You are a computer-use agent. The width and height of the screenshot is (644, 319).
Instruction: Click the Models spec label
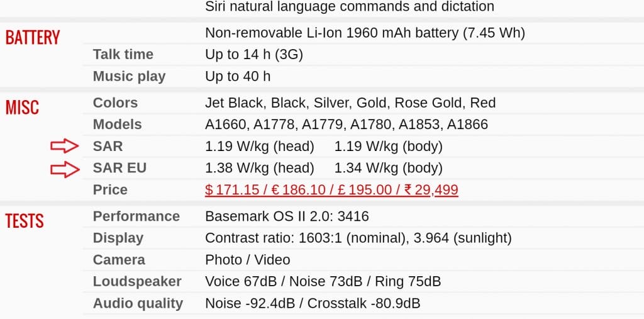pyautogui.click(x=118, y=125)
